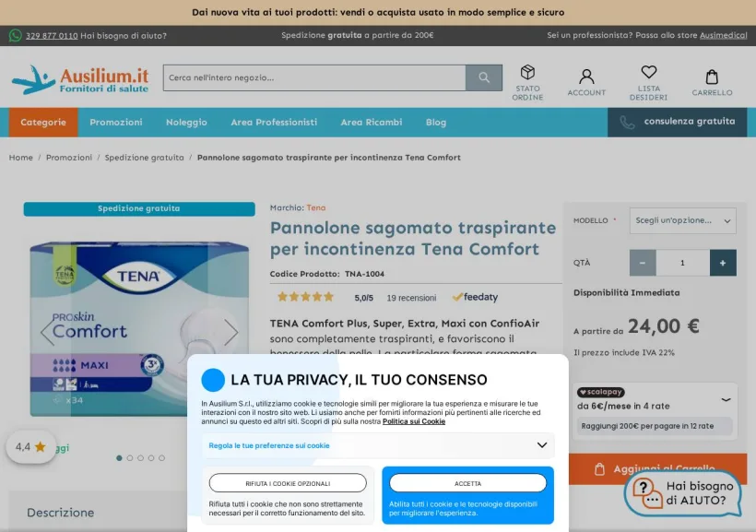The width and height of the screenshot is (756, 532).
Task: Open the Ausimedical store link
Action: click(x=723, y=35)
